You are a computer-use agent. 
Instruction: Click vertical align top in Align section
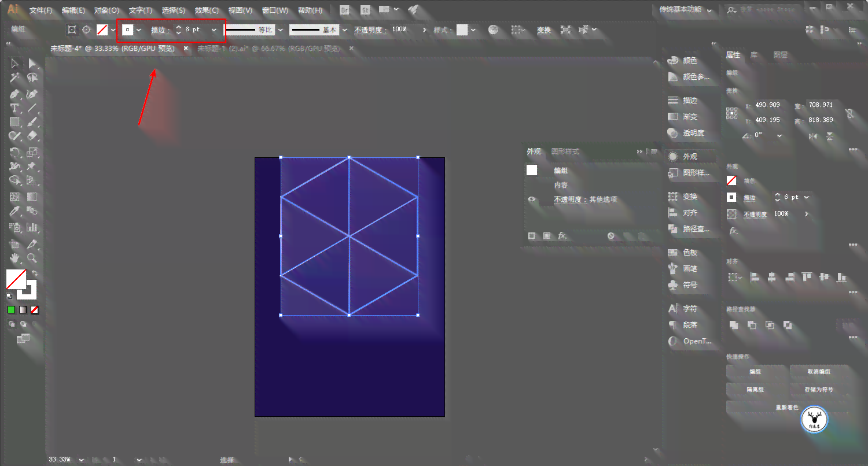[807, 277]
